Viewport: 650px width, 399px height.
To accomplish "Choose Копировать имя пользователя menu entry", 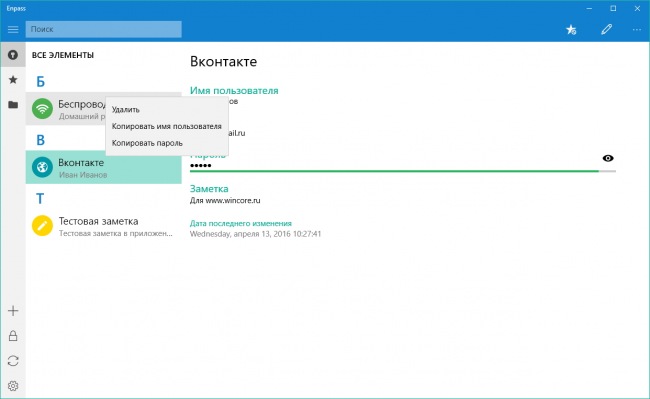I will pos(166,126).
